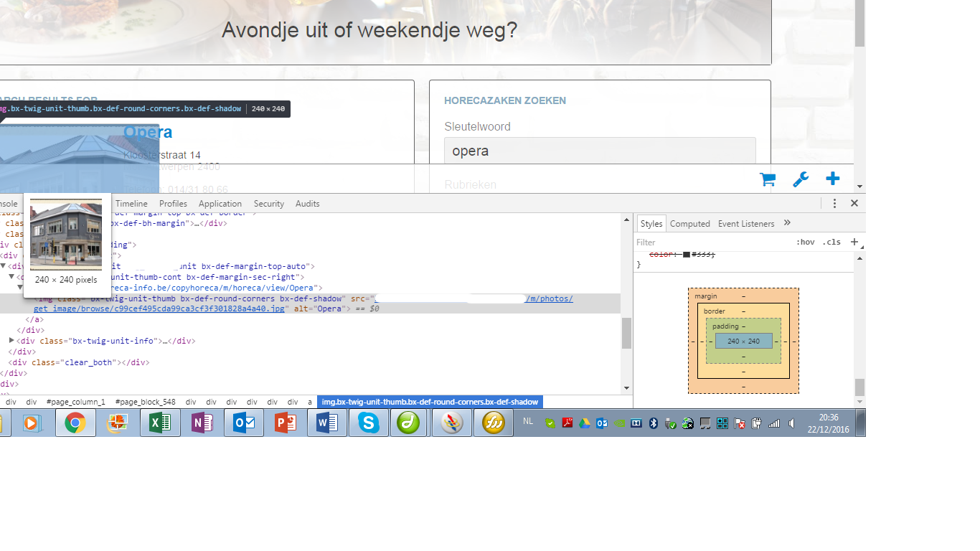Viewport: 980px width, 551px height.
Task: Open the taskbar clock showing 20:36
Action: click(828, 423)
